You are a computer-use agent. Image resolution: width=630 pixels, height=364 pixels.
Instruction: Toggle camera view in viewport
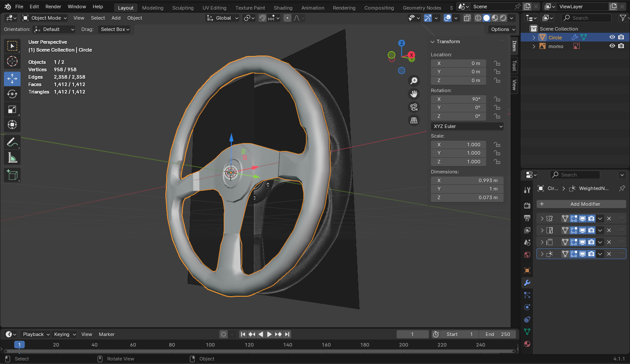pos(413,107)
